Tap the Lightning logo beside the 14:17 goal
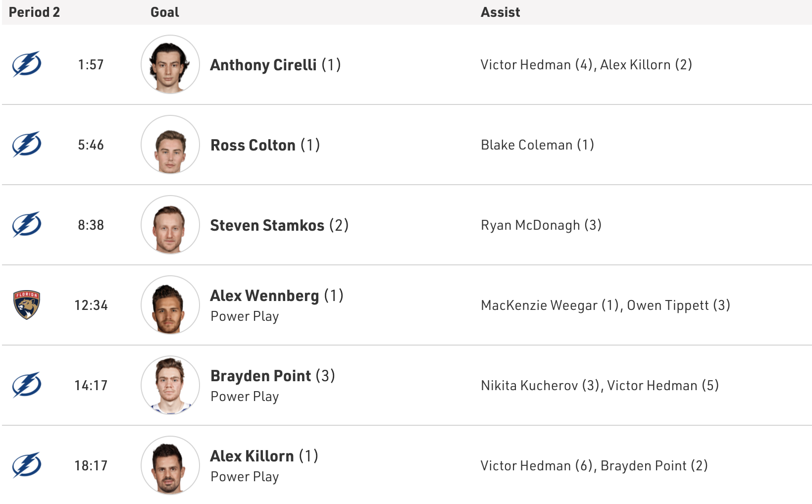 (x=27, y=385)
